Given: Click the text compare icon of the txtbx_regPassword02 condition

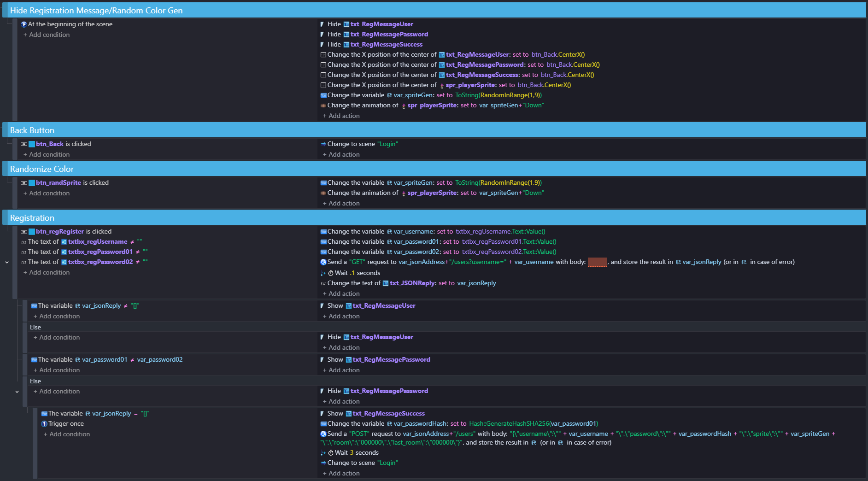Looking at the screenshot, I should tap(24, 262).
